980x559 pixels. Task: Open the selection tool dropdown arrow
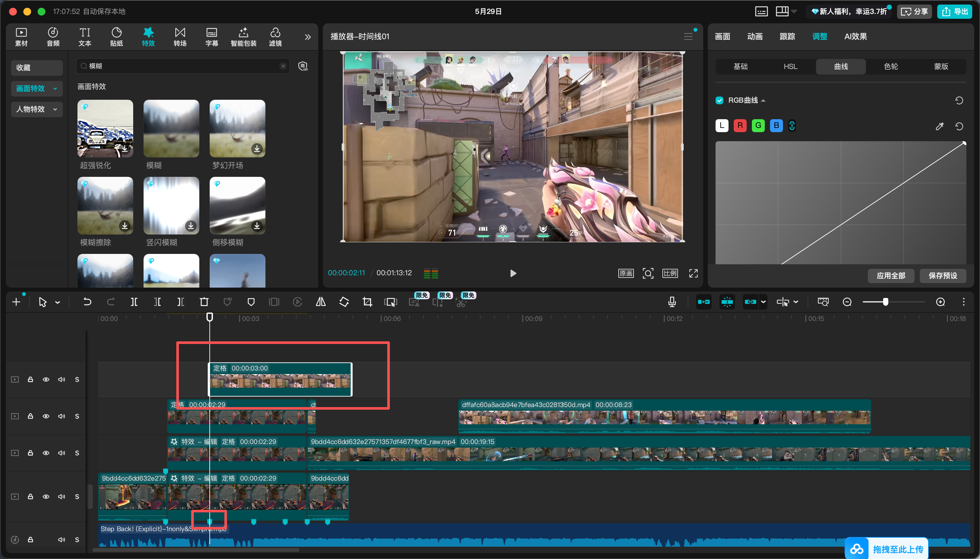click(x=58, y=302)
